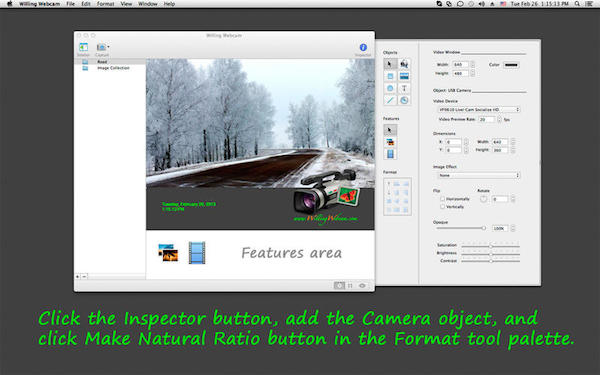Select the Camera object tool

[x=404, y=64]
